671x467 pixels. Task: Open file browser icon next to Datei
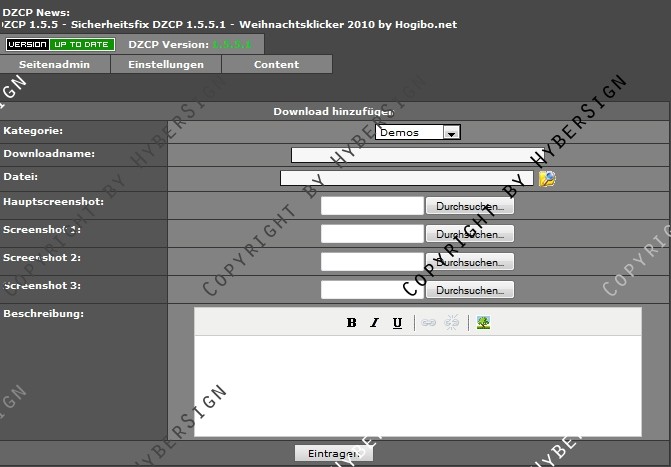point(547,178)
